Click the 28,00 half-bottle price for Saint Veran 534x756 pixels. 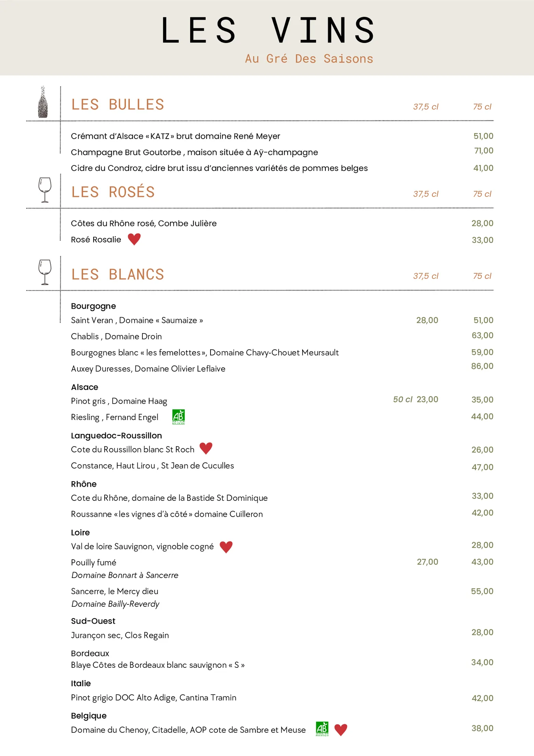click(427, 320)
